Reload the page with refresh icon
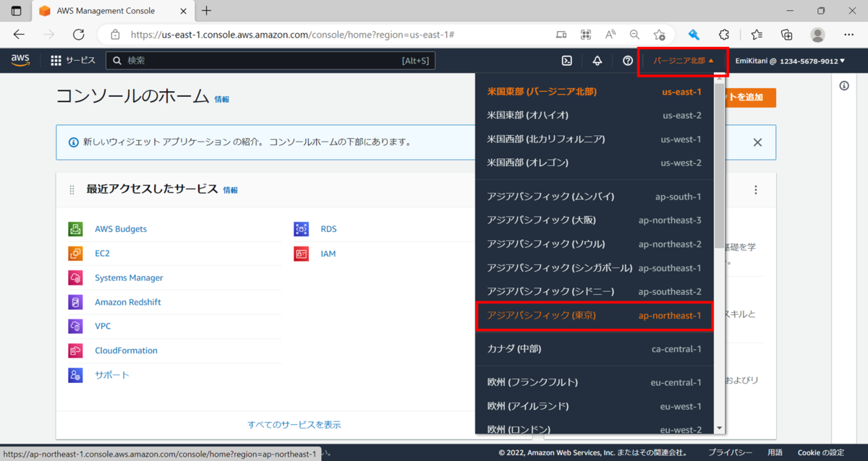Screen dimensions: 868x461 point(79,35)
